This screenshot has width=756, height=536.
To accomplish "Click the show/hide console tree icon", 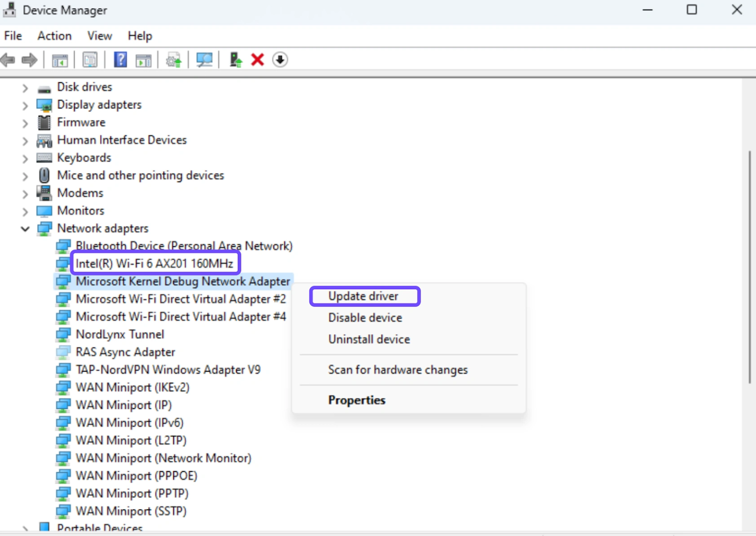I will coord(60,60).
